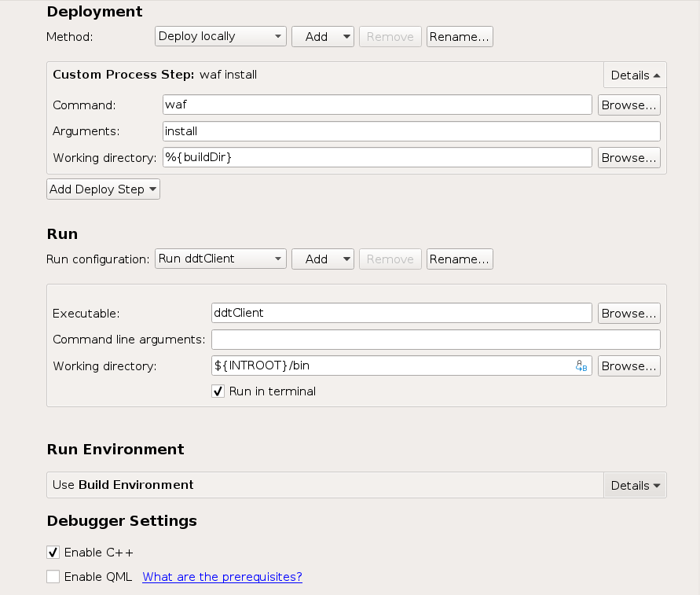Open the 'What are the prerequisites?' link
The height and width of the screenshot is (595, 700).
coord(222,577)
